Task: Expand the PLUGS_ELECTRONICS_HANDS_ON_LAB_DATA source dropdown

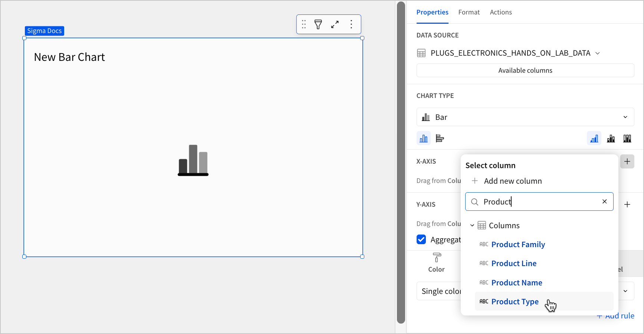Action: (x=598, y=53)
